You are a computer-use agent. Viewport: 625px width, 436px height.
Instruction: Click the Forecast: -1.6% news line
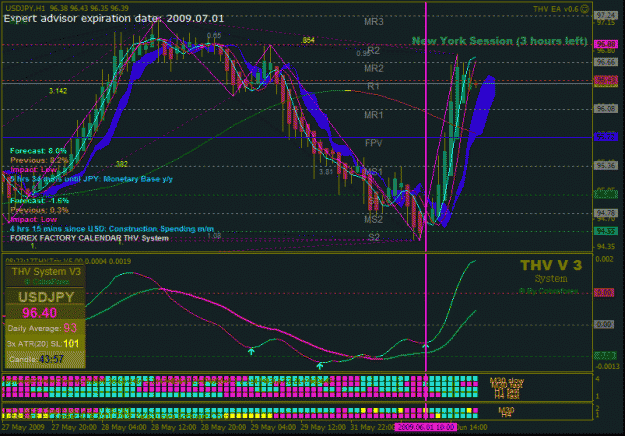point(39,200)
